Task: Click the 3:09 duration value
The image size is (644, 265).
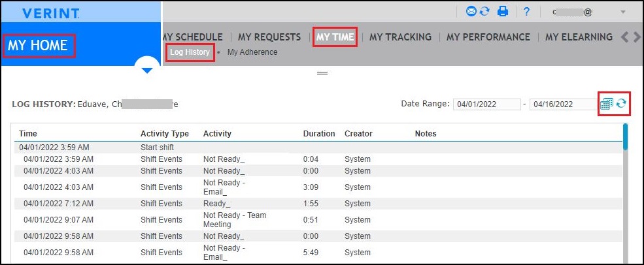Action: pyautogui.click(x=311, y=187)
